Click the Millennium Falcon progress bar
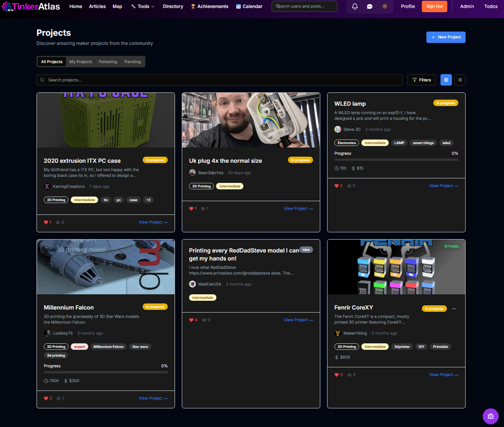Image resolution: width=504 pixels, height=427 pixels. [105, 372]
